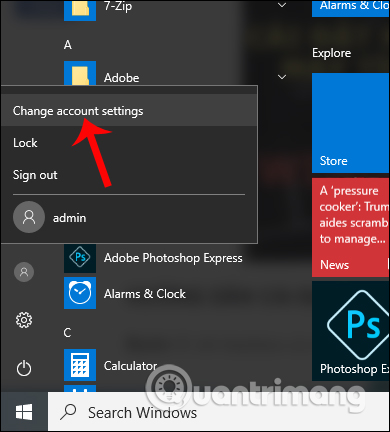
Task: Select Lock from the account menu
Action: 129,143
